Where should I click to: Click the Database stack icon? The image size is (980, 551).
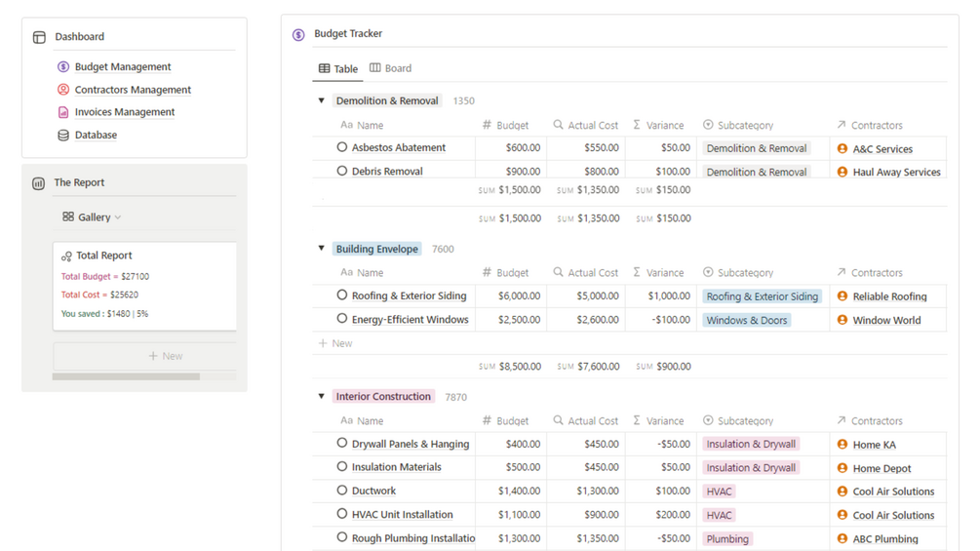click(x=63, y=135)
